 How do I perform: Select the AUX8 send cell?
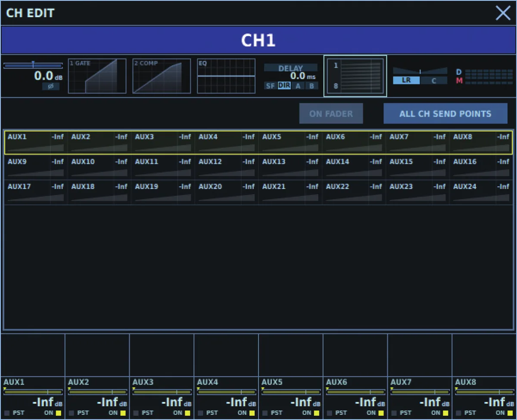coord(481,142)
